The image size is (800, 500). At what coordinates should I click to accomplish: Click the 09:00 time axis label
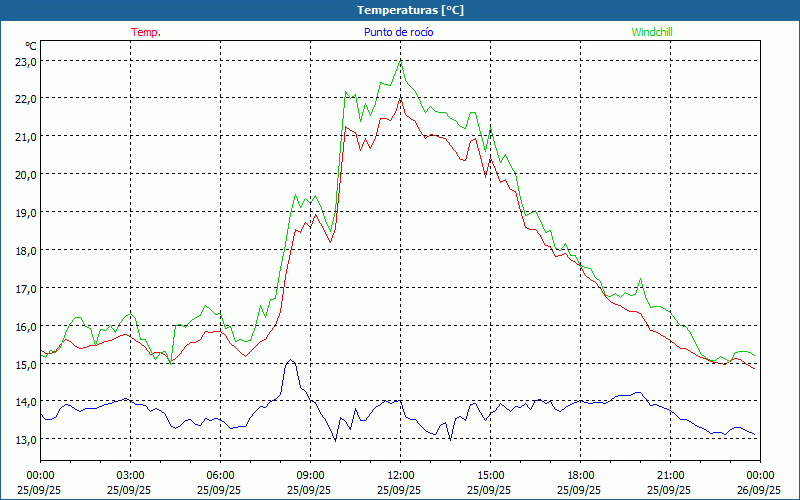click(x=310, y=475)
